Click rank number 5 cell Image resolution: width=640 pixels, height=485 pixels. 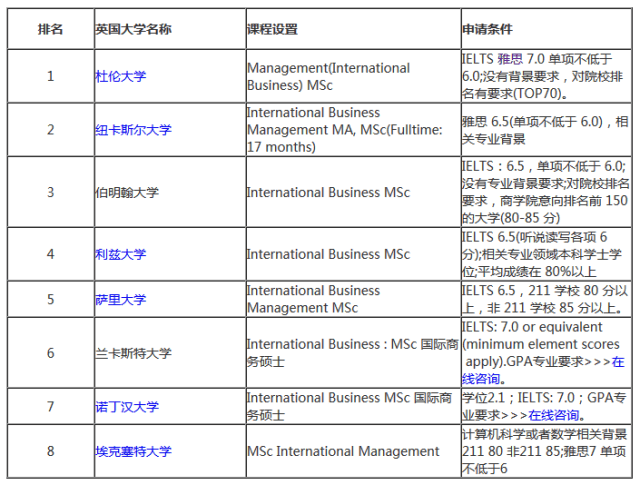pyautogui.click(x=51, y=299)
